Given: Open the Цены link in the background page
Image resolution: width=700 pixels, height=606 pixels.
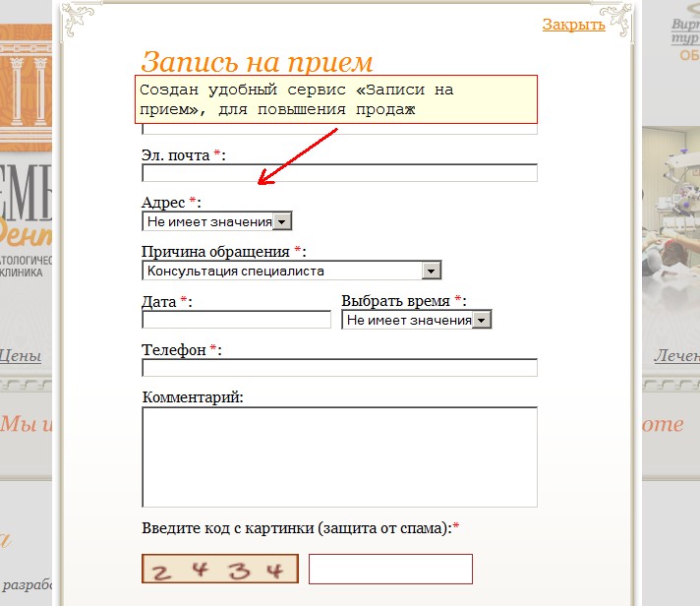Looking at the screenshot, I should point(21,356).
